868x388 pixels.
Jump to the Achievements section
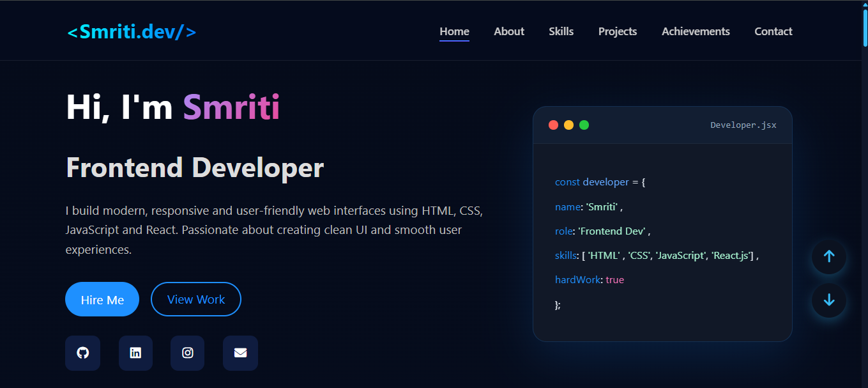[696, 31]
